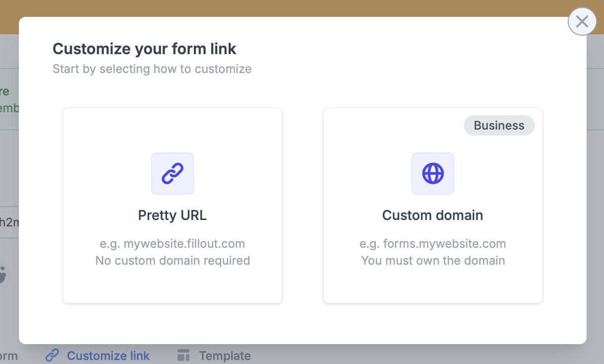604x364 pixels.
Task: Click the partially visible icon on the left edge
Action: [x=3, y=275]
